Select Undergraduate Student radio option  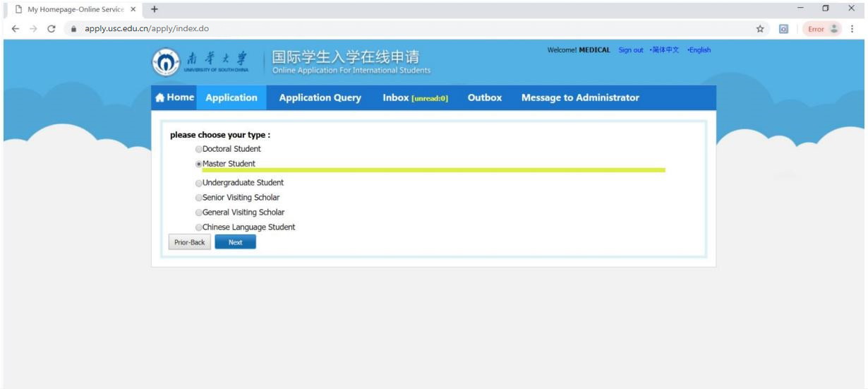pyautogui.click(x=198, y=183)
